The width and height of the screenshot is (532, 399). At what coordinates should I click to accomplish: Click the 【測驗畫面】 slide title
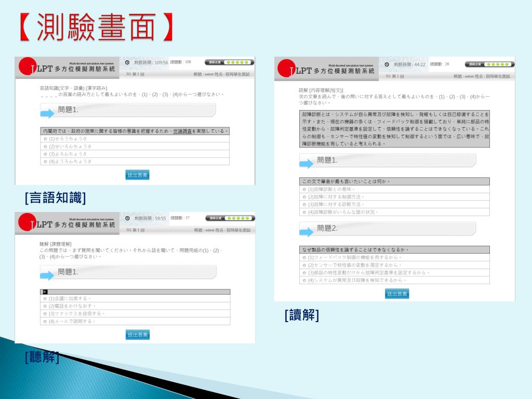pyautogui.click(x=97, y=27)
